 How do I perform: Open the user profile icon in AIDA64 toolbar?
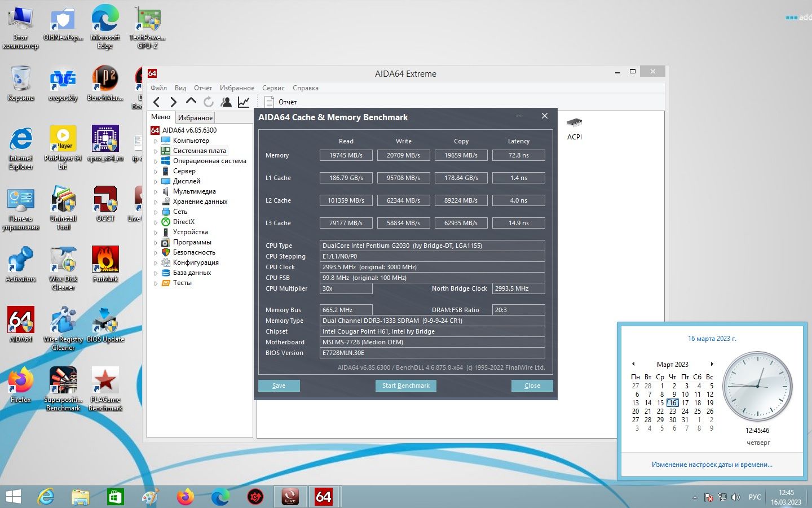[x=226, y=102]
